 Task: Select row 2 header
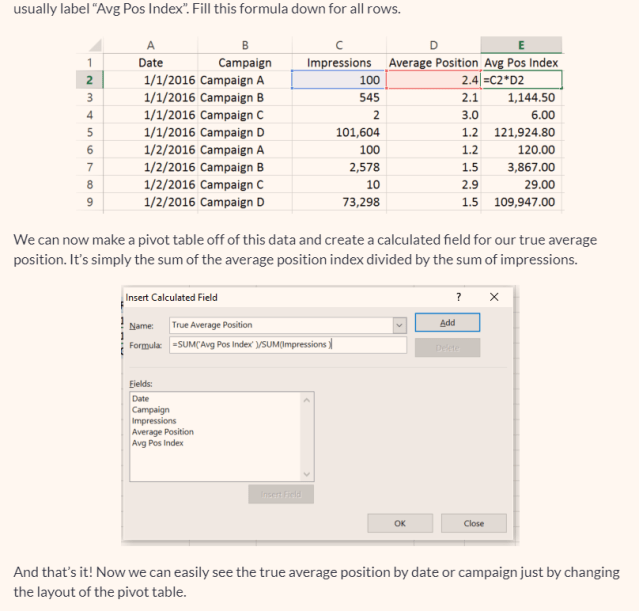(x=92, y=80)
